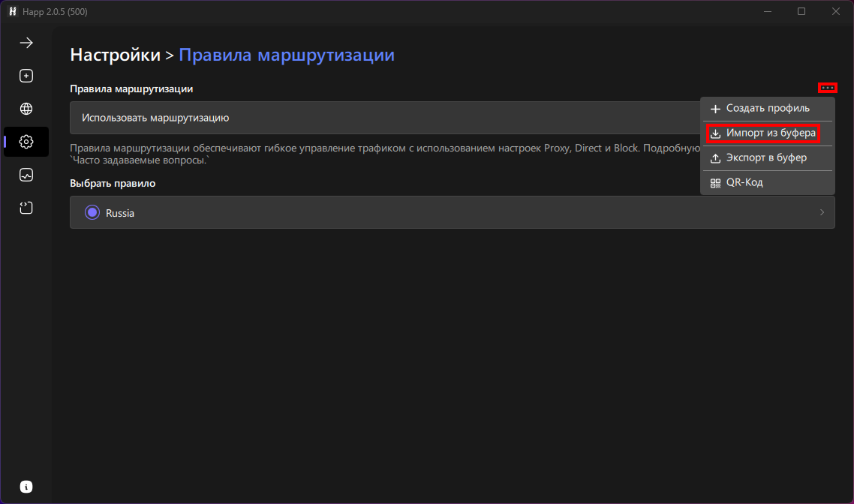
Task: Open Настройки via the breadcrumb link
Action: click(x=114, y=55)
